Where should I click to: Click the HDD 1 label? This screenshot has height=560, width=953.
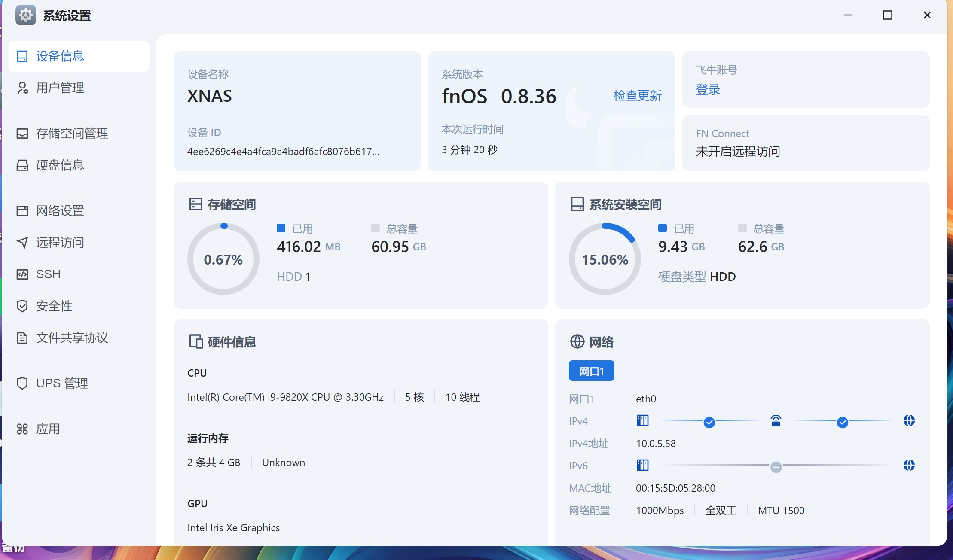coord(294,277)
